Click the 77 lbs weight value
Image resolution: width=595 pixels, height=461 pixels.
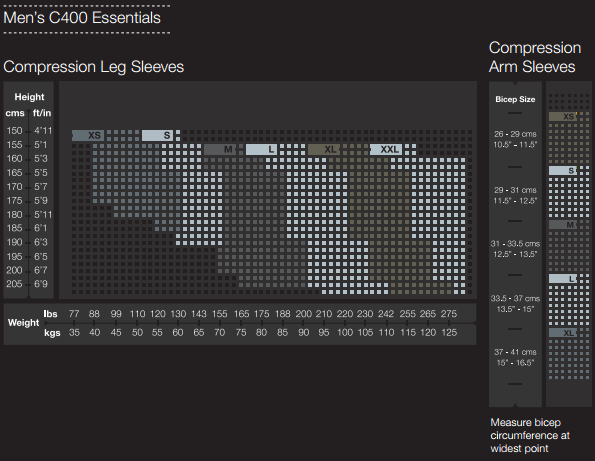pos(74,314)
